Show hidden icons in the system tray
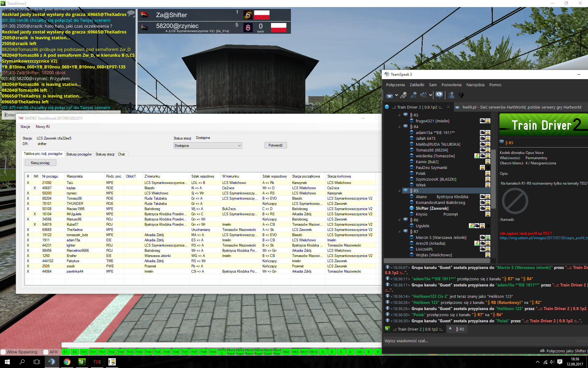588x368 pixels. click(x=537, y=362)
